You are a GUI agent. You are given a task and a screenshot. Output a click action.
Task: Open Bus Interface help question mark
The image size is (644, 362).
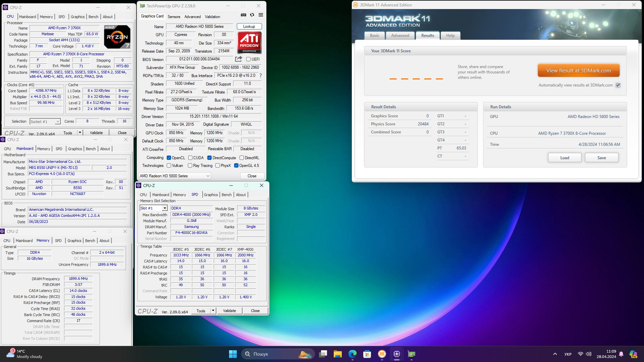[261, 75]
